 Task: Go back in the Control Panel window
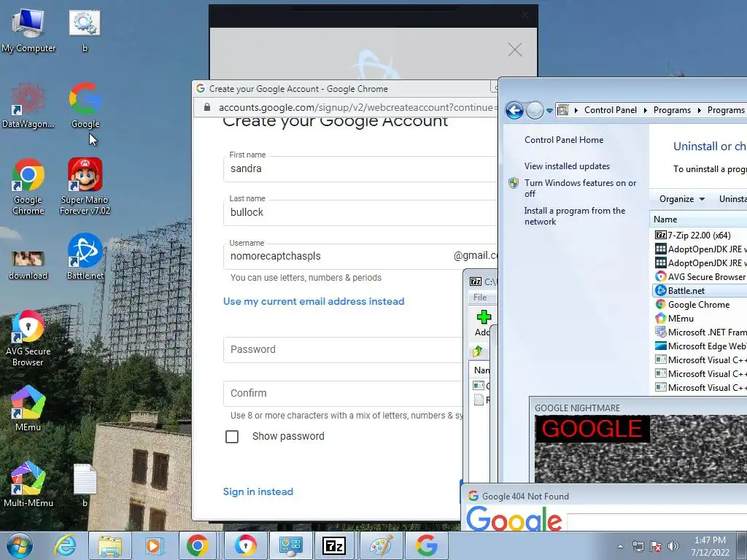coord(514,110)
